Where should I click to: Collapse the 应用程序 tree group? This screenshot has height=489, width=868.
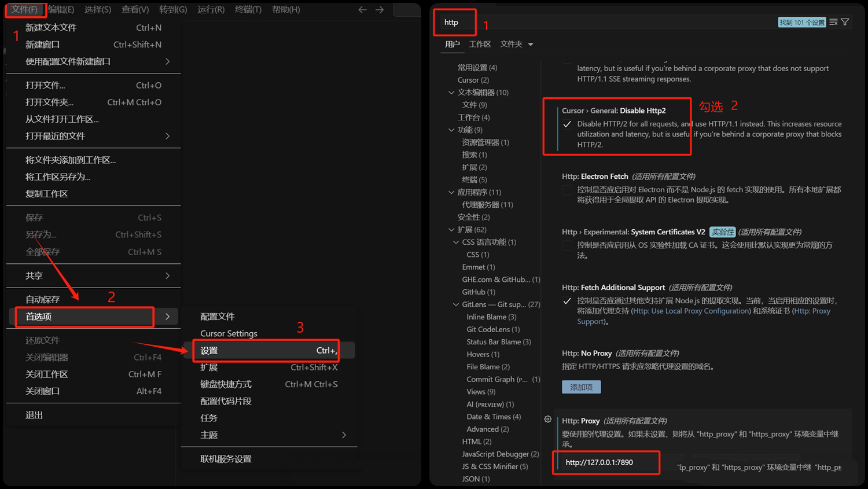pos(451,192)
